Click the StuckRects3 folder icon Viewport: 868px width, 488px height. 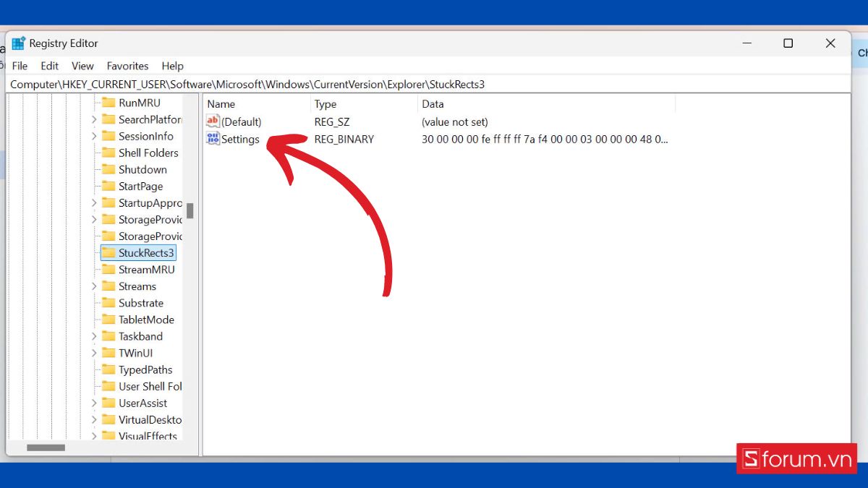[109, 253]
